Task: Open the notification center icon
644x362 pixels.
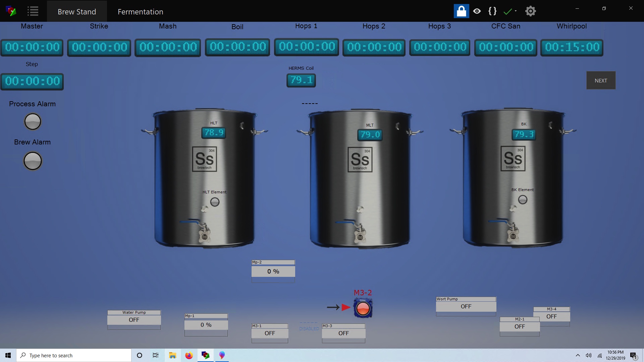Action: click(634, 356)
